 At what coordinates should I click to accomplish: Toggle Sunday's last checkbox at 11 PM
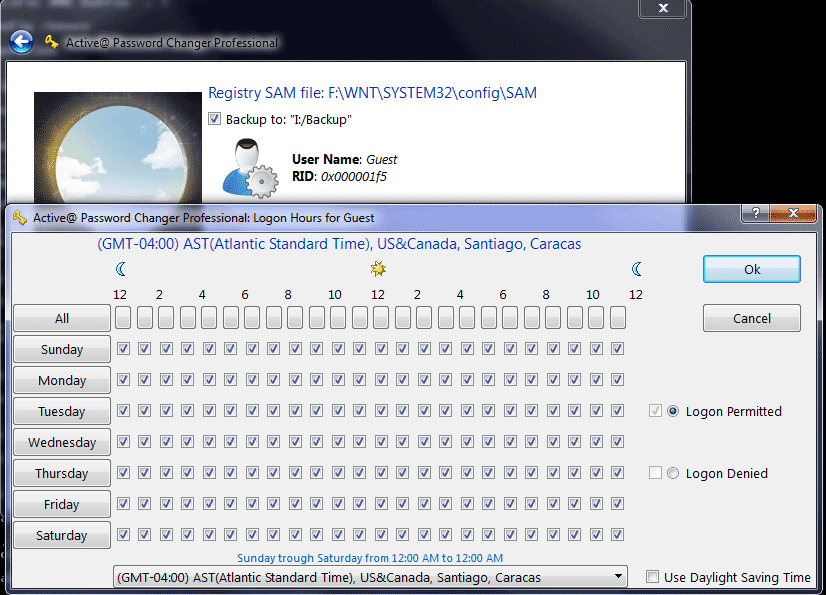pos(617,348)
